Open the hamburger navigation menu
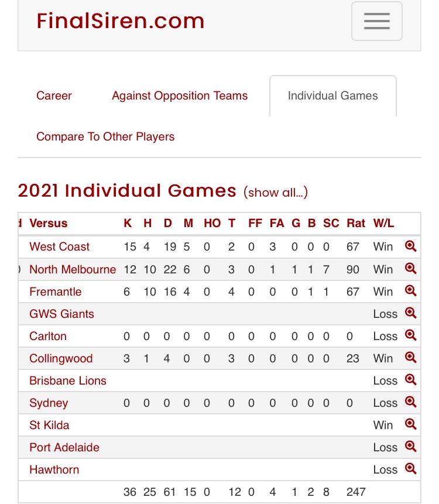 [x=376, y=21]
